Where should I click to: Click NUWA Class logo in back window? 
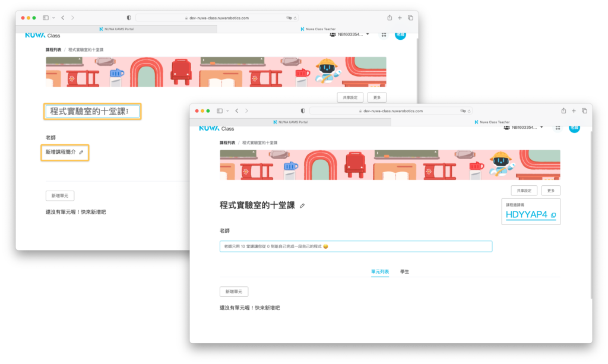pos(42,35)
